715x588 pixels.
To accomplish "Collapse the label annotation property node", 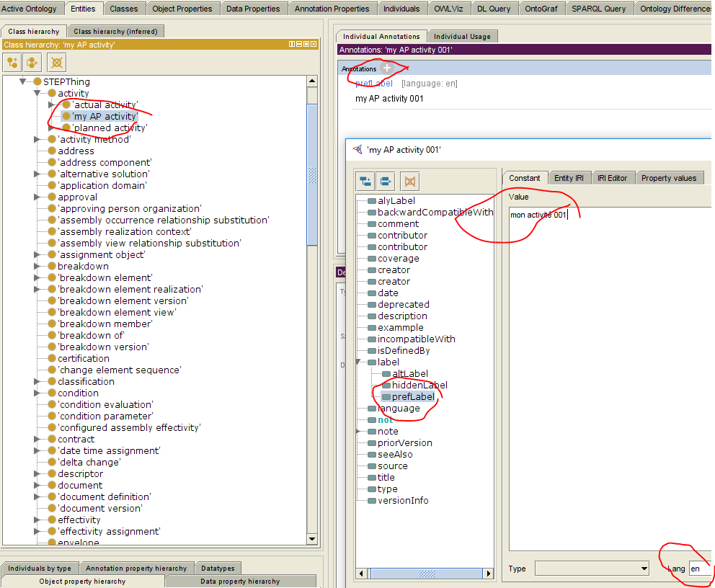I will pos(359,362).
